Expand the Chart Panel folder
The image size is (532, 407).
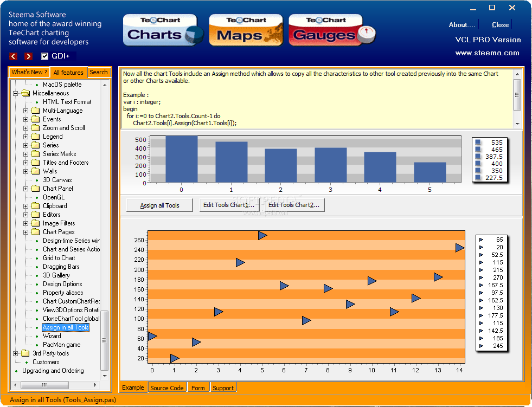(26, 189)
